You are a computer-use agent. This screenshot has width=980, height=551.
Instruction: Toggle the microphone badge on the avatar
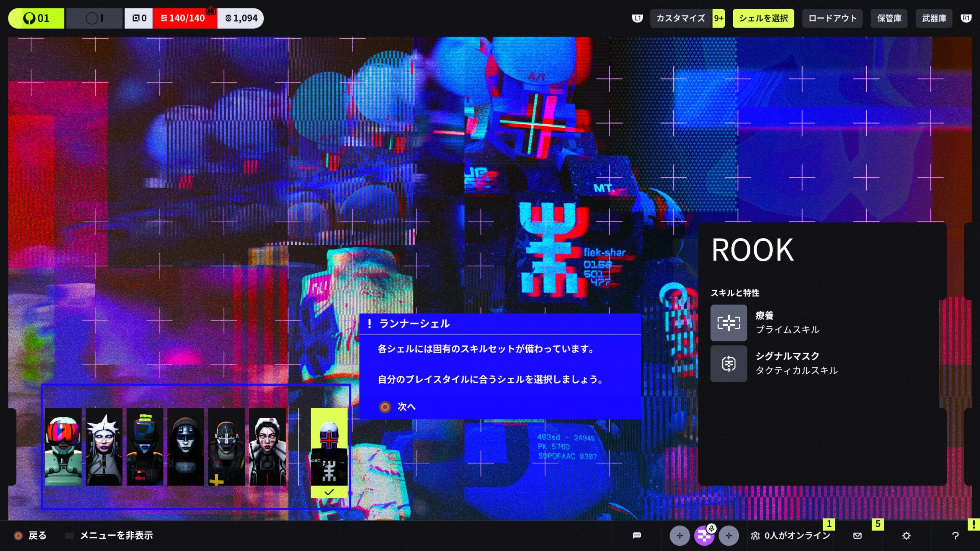coord(711,528)
